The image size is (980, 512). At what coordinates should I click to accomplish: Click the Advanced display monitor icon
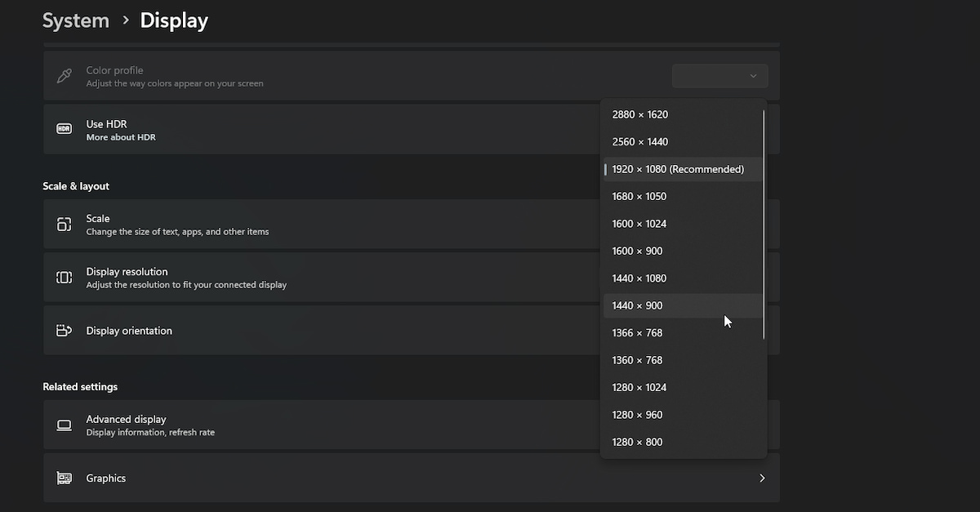tap(64, 425)
